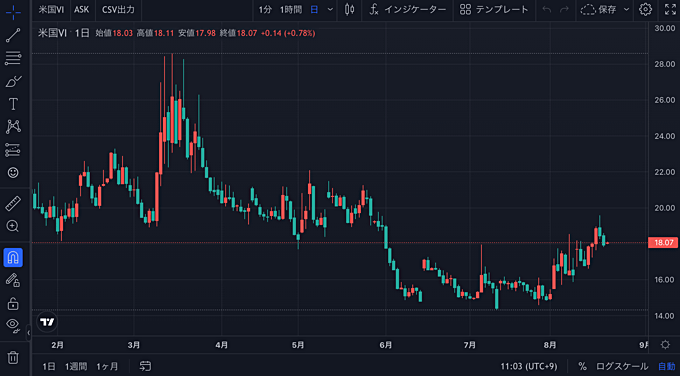Select the trend line drawing tool
This screenshot has width=680, height=376.
pos(13,35)
